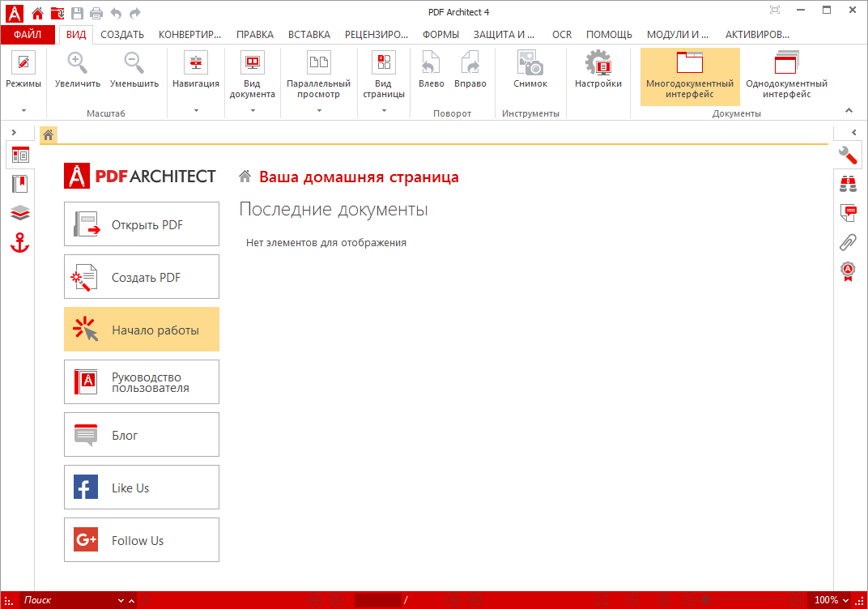This screenshot has width=868, height=609.
Task: Toggle Многодокументный интерфейс off
Action: click(689, 76)
